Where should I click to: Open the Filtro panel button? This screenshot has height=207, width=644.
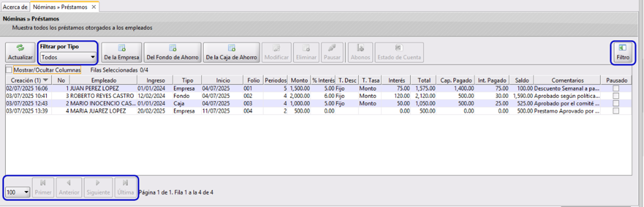[x=623, y=53]
